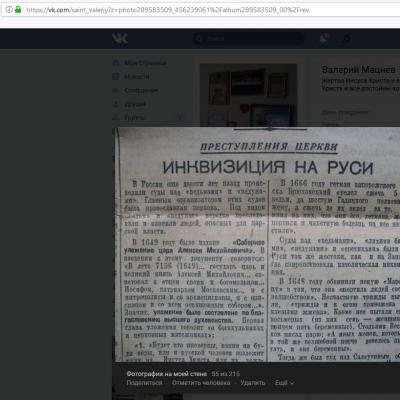This screenshot has width=400, height=400.
Task: Expand the "Ещё" dropdown below photo
Action: (x=284, y=383)
